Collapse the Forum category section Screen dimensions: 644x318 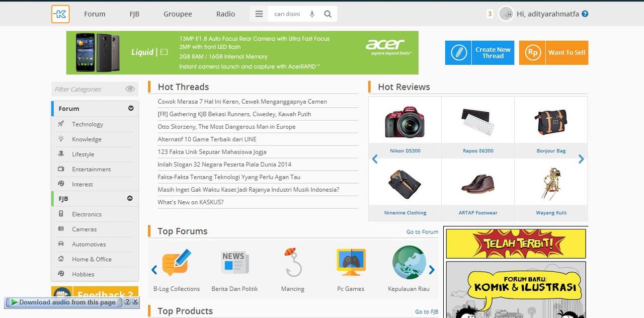click(x=131, y=108)
